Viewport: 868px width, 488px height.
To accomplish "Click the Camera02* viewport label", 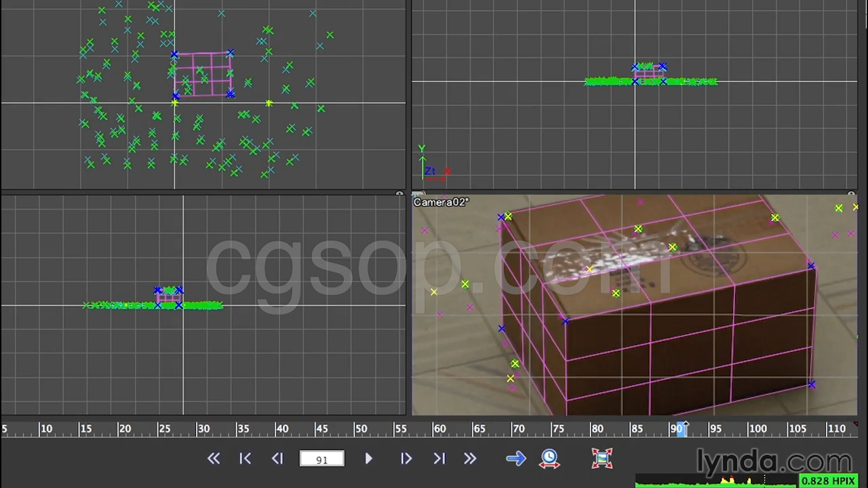I will click(x=441, y=202).
